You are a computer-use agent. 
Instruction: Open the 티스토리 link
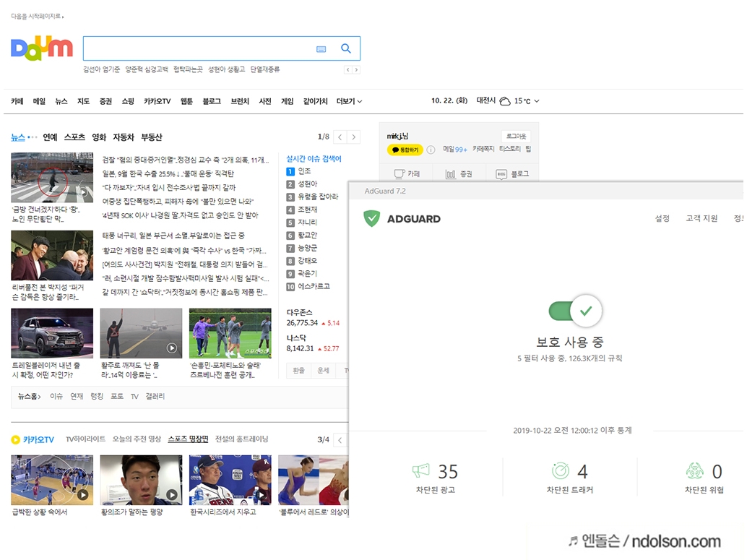pyautogui.click(x=510, y=149)
